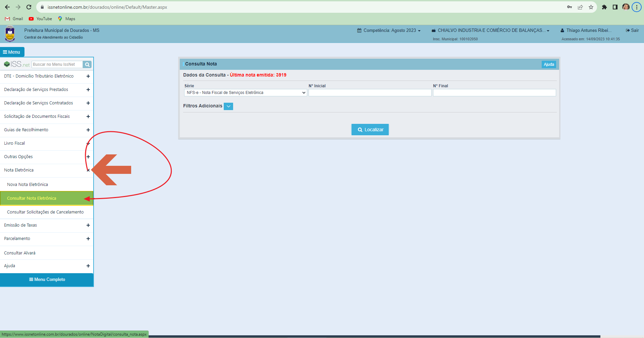
Task: Open saved passwords key icon
Action: coord(570,7)
